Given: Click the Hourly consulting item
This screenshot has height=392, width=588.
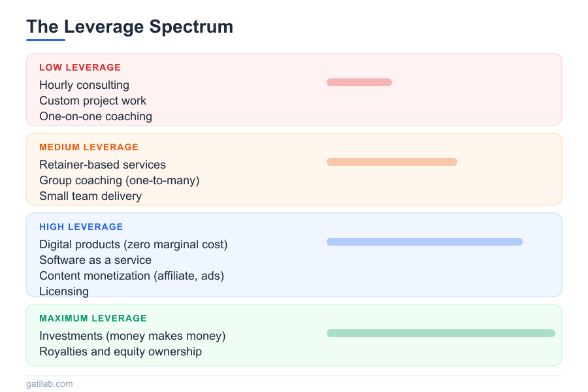Looking at the screenshot, I should [84, 85].
